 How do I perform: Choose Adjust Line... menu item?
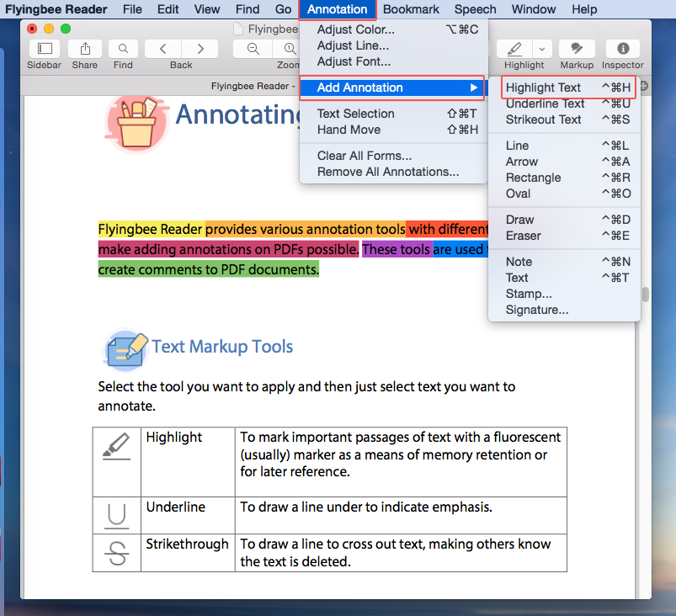point(394,45)
